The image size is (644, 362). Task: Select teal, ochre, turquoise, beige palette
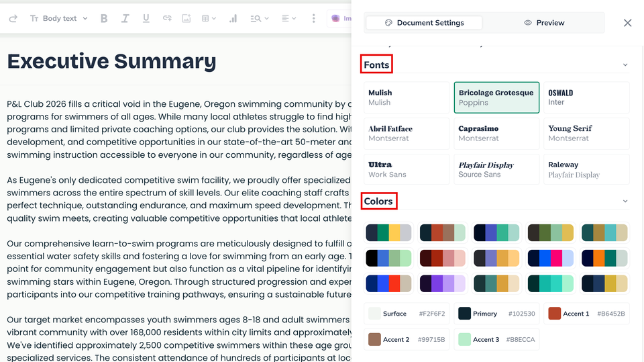pyautogui.click(x=604, y=233)
